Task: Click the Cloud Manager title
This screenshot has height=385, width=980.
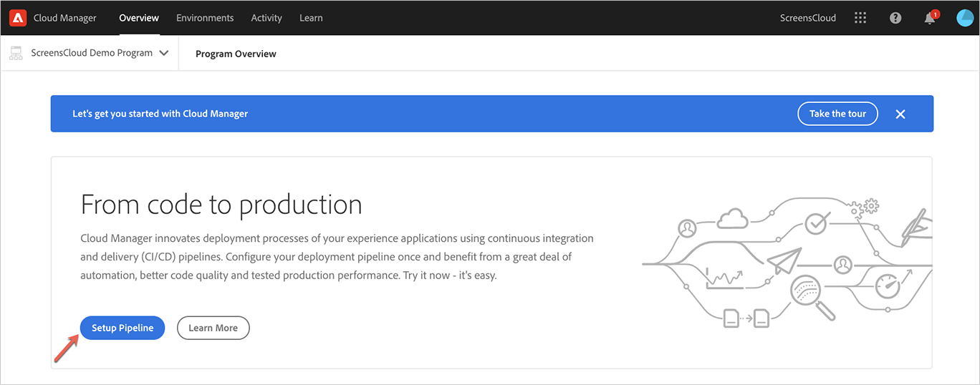Action: point(65,18)
